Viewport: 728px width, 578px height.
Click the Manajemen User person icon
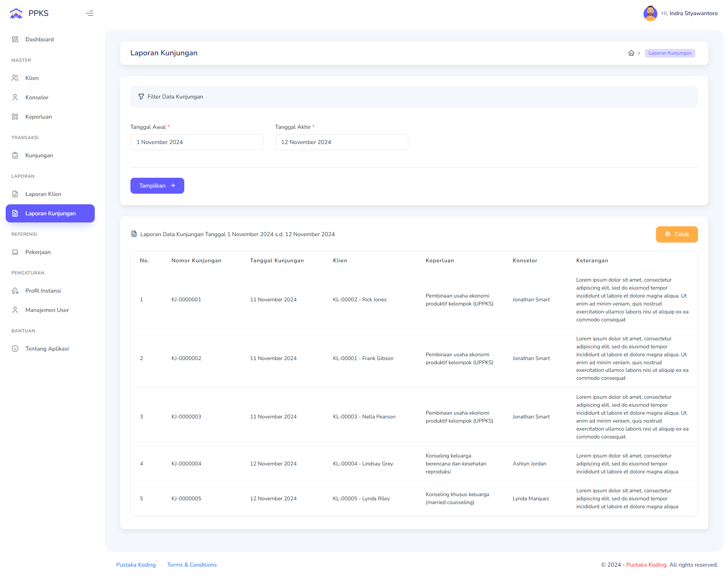coord(15,310)
